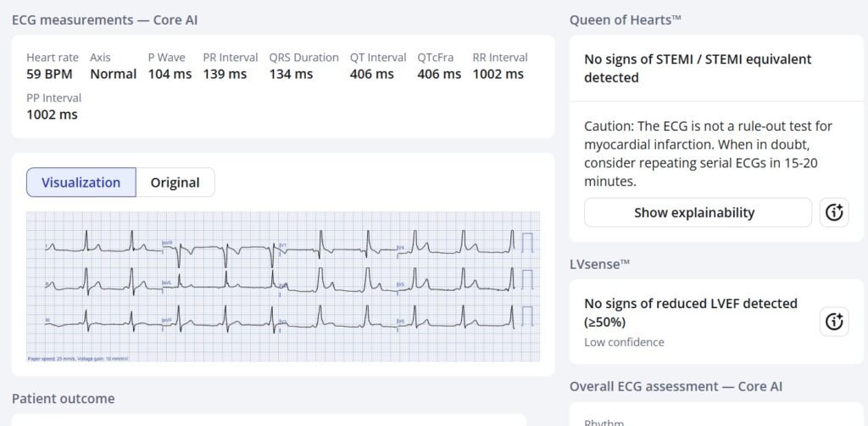
Task: Click the QRS Duration 134 ms value
Action: (291, 74)
